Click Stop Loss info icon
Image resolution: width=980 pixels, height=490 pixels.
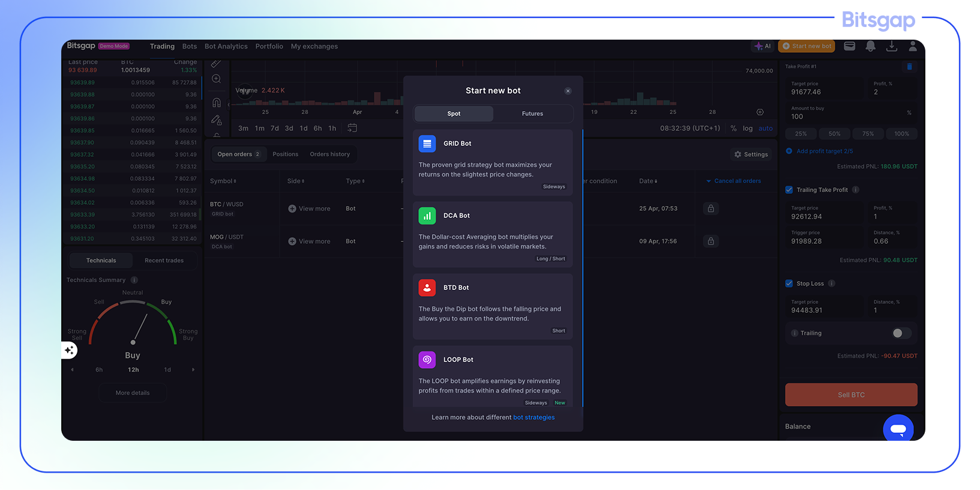(x=832, y=283)
